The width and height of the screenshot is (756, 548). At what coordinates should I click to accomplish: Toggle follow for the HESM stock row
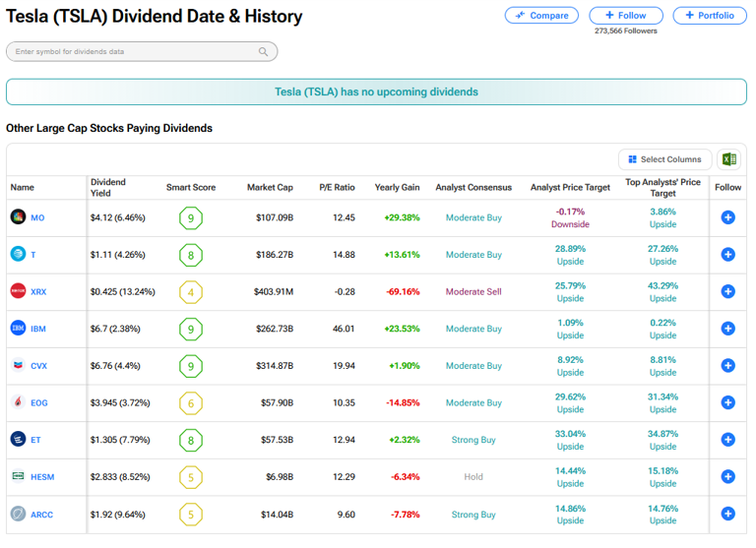click(x=727, y=477)
